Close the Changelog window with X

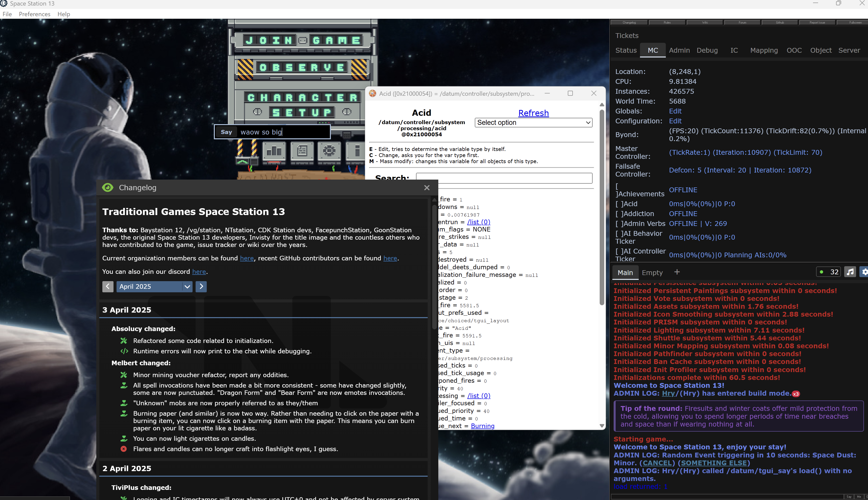[x=427, y=187]
